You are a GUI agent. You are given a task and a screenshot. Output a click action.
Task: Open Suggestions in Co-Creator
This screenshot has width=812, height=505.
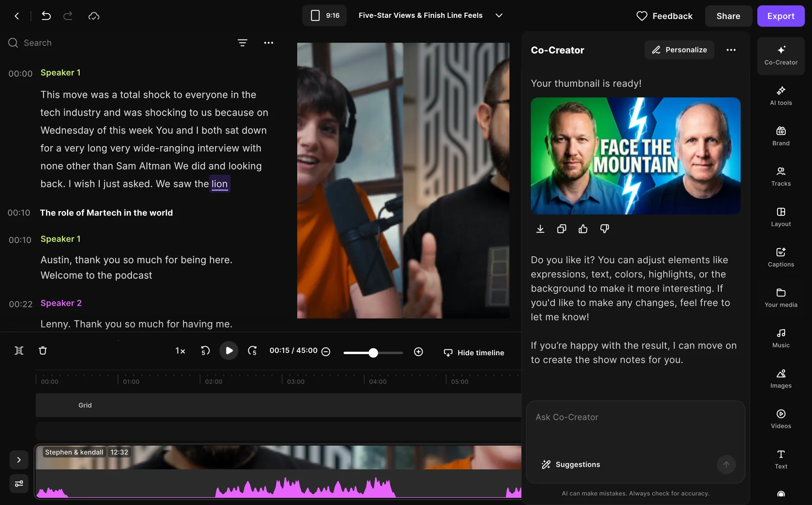571,465
